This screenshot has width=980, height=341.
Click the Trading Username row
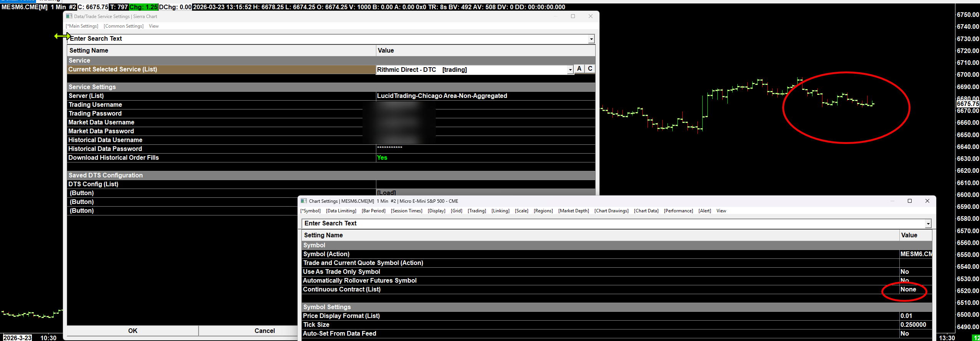click(x=331, y=105)
